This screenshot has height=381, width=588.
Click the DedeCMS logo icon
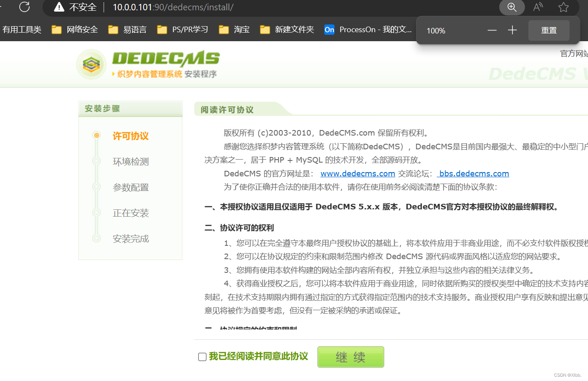(91, 64)
